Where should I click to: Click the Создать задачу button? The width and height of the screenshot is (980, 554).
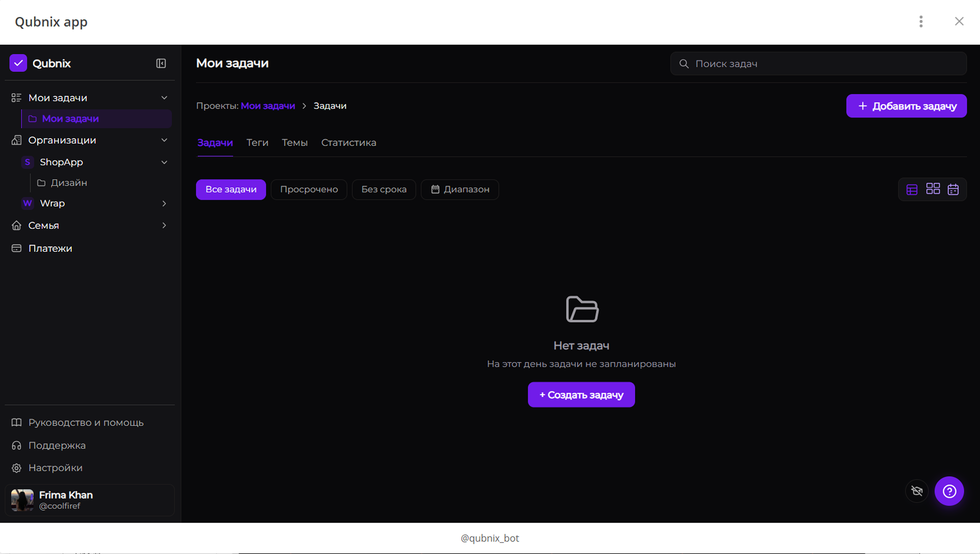(x=581, y=395)
